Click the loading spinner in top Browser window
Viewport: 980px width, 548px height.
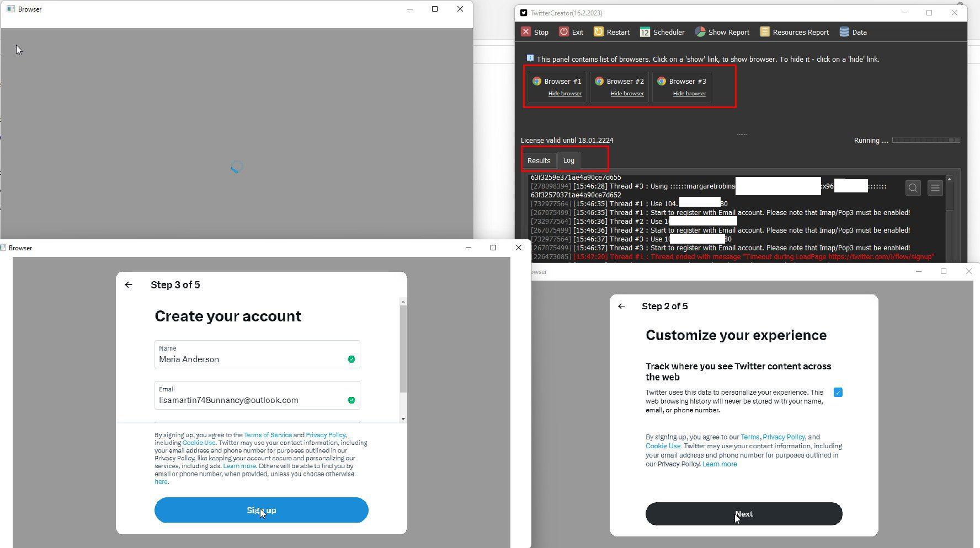coord(237,166)
